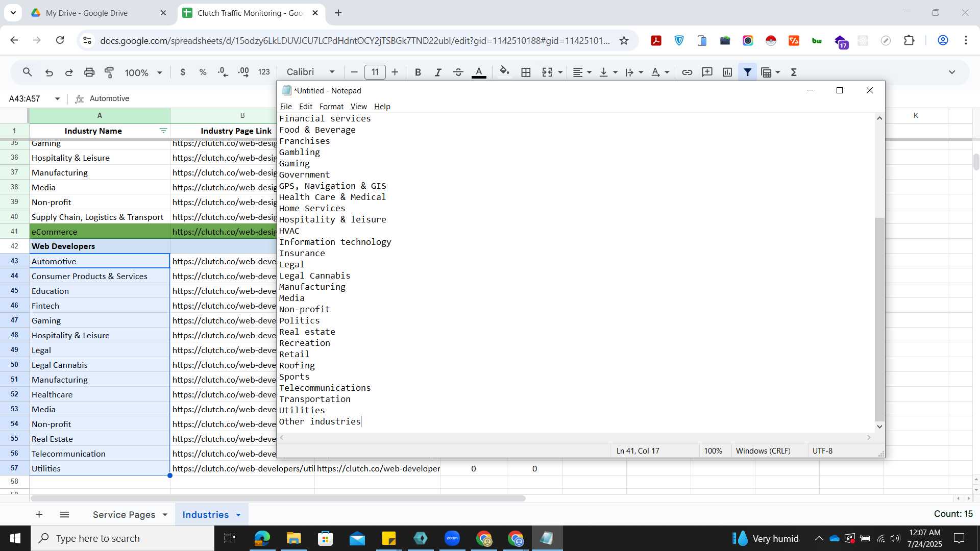Switch to My Drive browser tab

87,13
